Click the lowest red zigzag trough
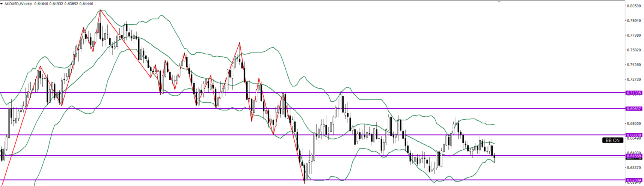Image resolution: width=644 pixels, height=186 pixels. pyautogui.click(x=305, y=182)
